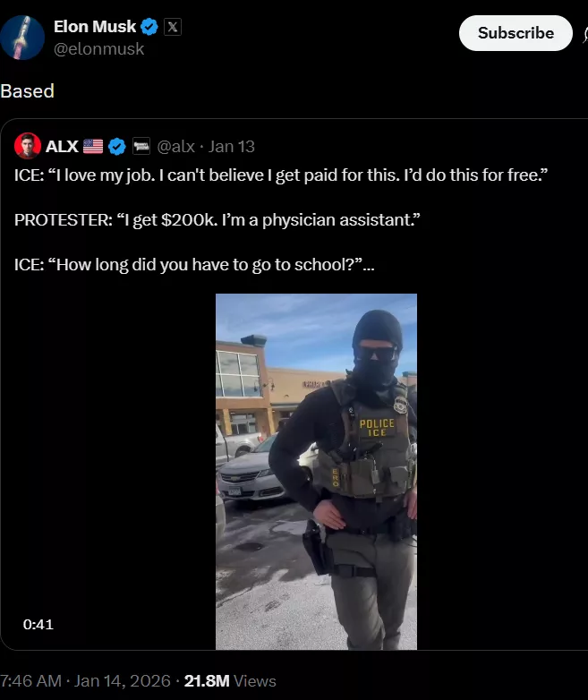Click the X affiliation badge next to Elon Musk
588x700 pixels.
coord(173,27)
